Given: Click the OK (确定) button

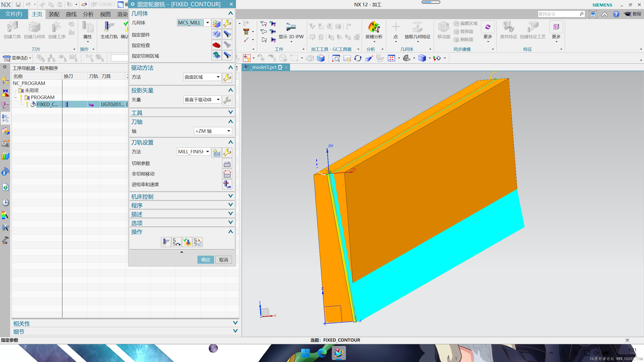Looking at the screenshot, I should pos(206,260).
